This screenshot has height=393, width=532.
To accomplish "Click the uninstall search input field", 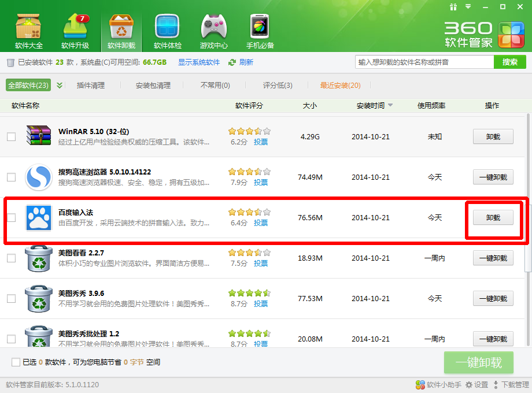I will tap(424, 62).
